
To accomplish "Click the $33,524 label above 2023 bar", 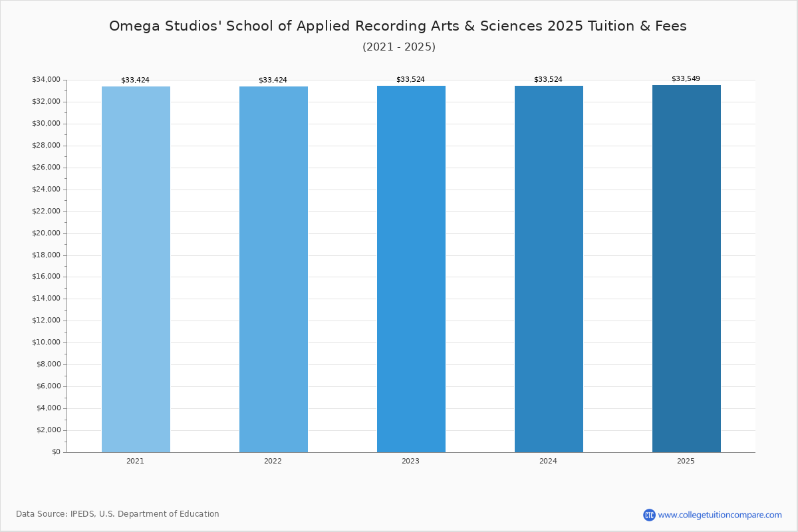I will [410, 79].
